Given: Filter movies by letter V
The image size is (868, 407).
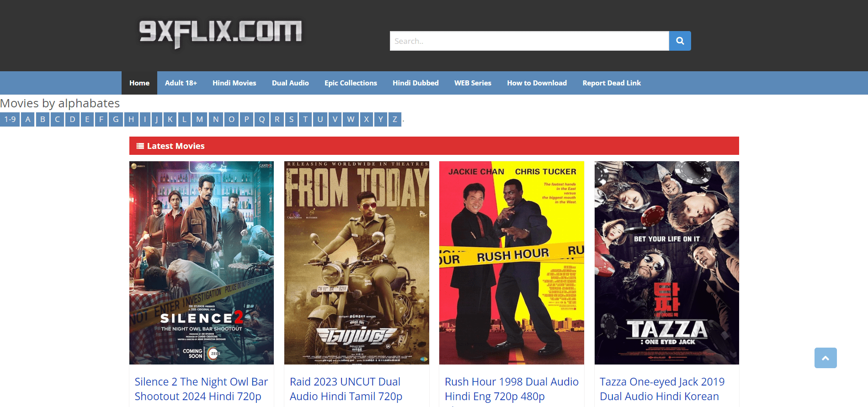Looking at the screenshot, I should (x=335, y=119).
